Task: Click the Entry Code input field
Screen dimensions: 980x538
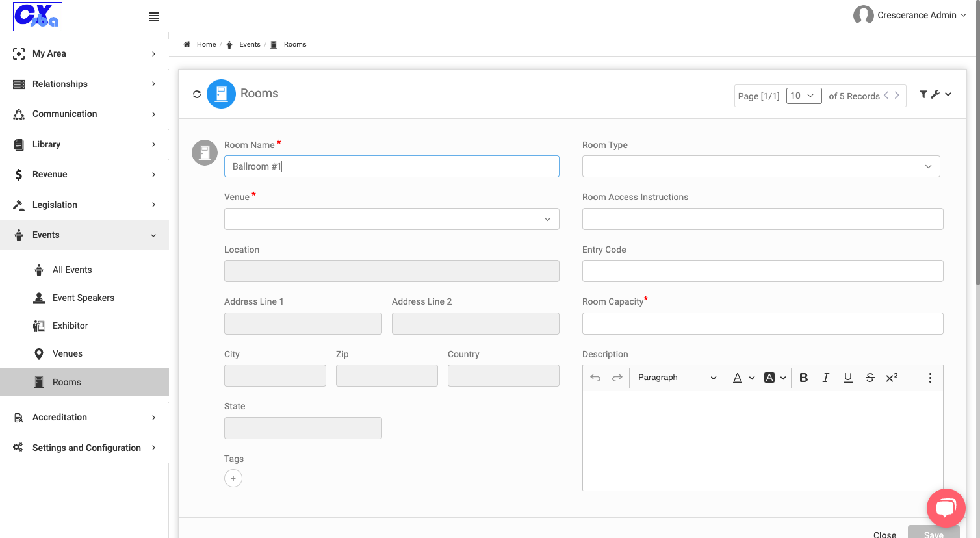Action: (x=763, y=271)
